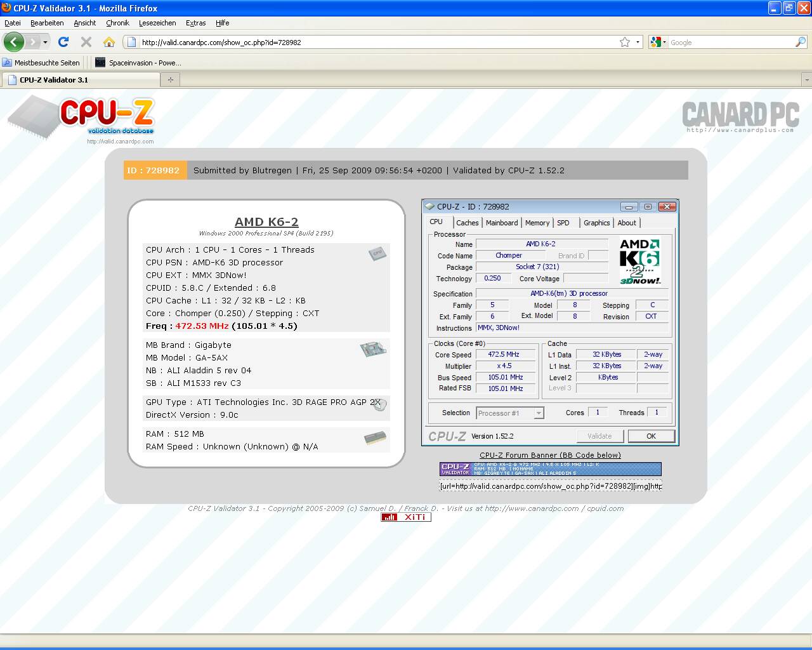Click the AMD K6-2 heading
Viewport: 812px width, 650px height.
click(x=266, y=222)
